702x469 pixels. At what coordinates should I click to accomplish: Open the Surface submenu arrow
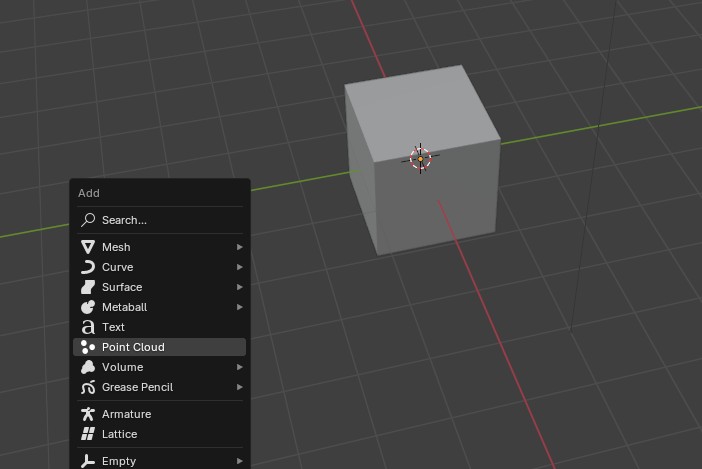240,287
